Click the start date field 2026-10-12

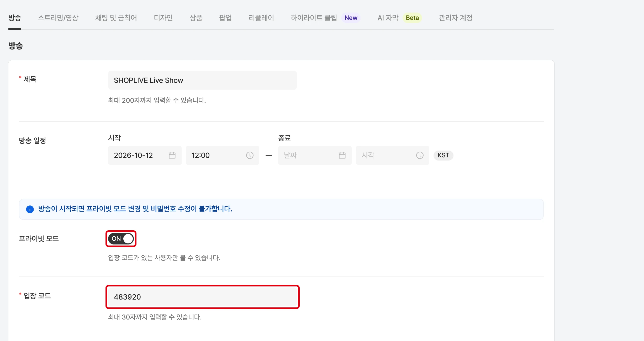[145, 155]
